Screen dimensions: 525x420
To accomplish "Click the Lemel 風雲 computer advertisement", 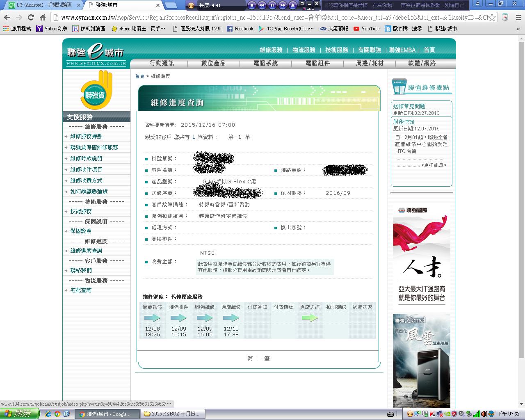I will (x=422, y=361).
